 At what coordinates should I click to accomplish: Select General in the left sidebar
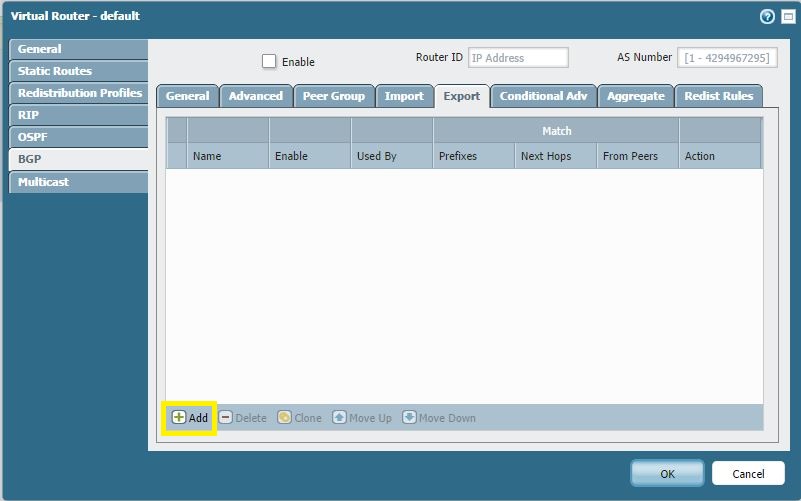tap(79, 49)
